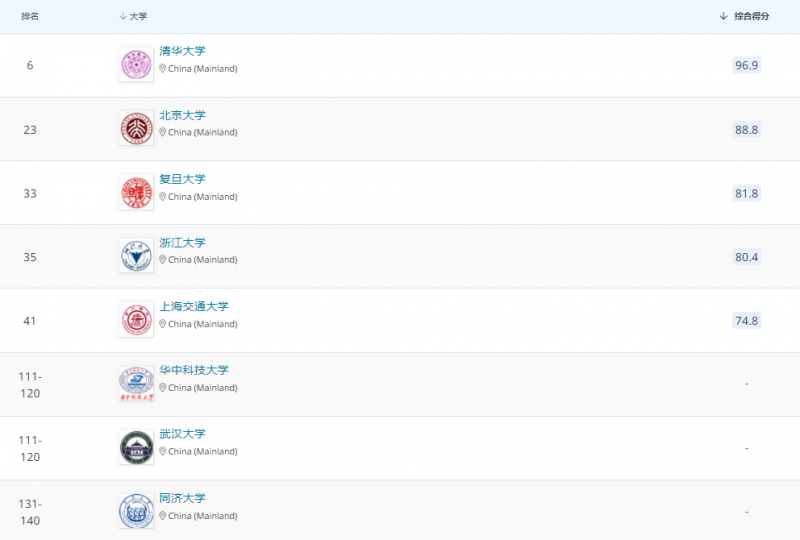The height and width of the screenshot is (540, 800).
Task: Select the 96.9 score
Action: pyautogui.click(x=746, y=65)
